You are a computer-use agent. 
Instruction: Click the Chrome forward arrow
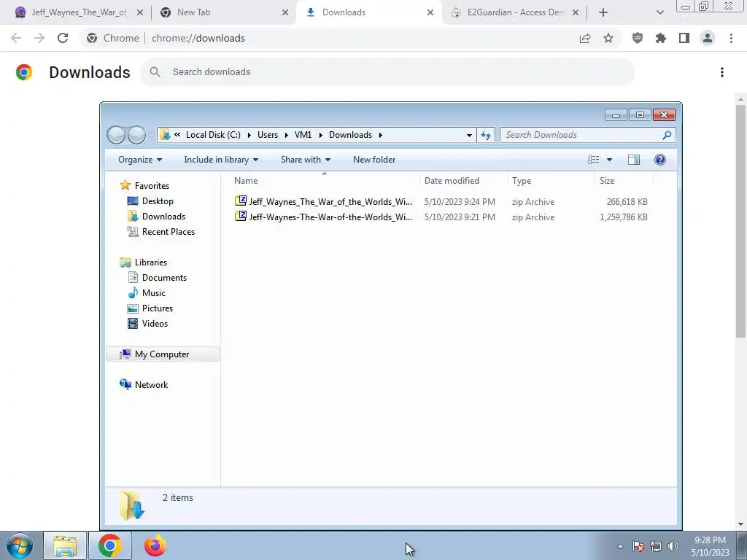(39, 38)
